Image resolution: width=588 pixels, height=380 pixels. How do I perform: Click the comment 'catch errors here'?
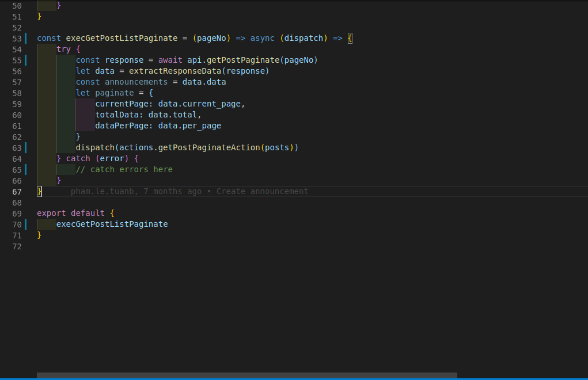point(124,169)
